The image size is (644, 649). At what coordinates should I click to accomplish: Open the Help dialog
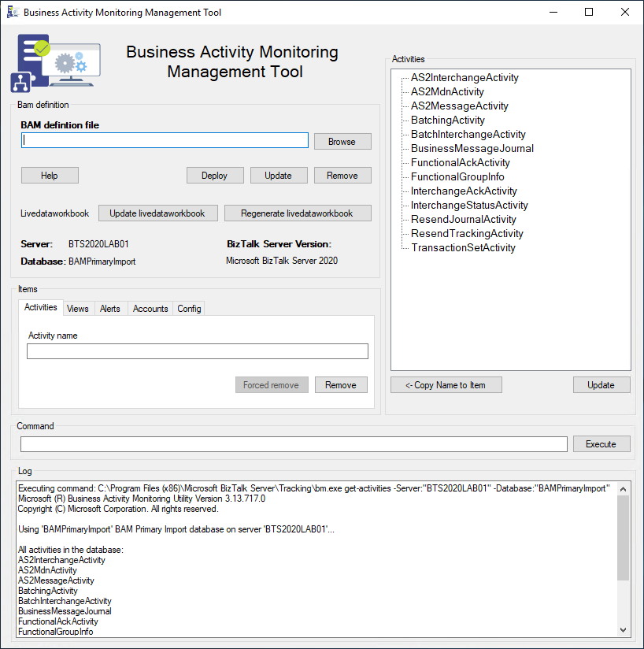49,175
